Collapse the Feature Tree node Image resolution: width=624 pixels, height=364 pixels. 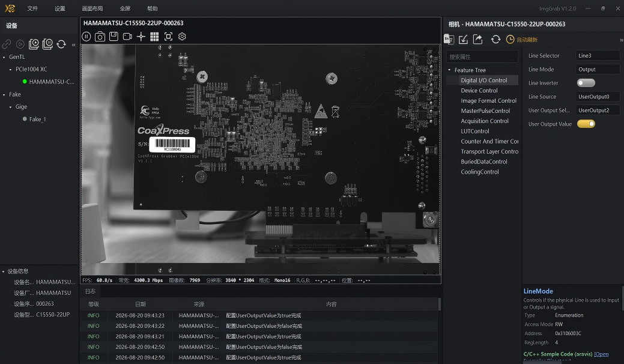tap(449, 70)
